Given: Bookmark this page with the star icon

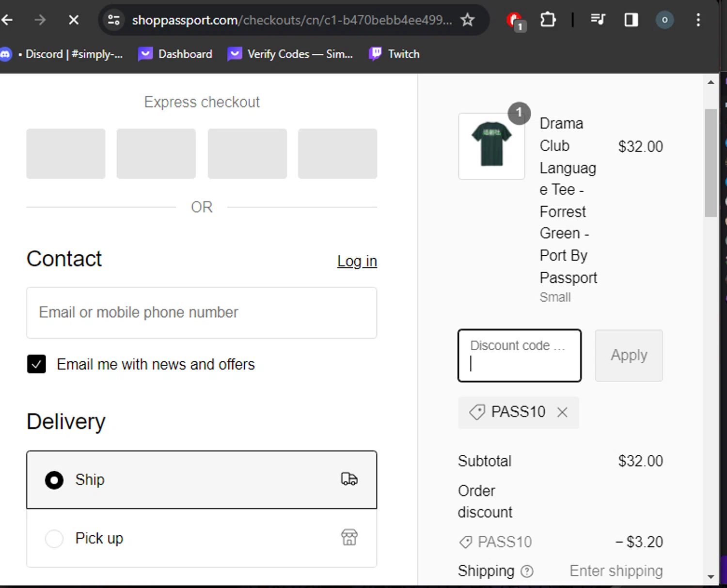Looking at the screenshot, I should coord(467,20).
